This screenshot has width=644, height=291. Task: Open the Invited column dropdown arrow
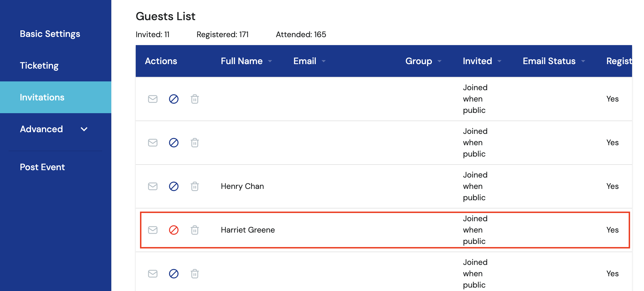click(x=499, y=61)
